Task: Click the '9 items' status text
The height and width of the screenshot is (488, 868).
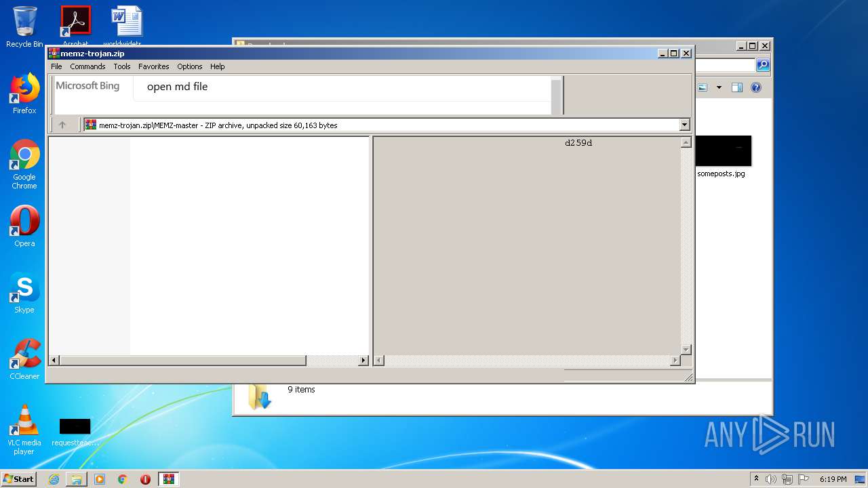Action: click(x=301, y=390)
